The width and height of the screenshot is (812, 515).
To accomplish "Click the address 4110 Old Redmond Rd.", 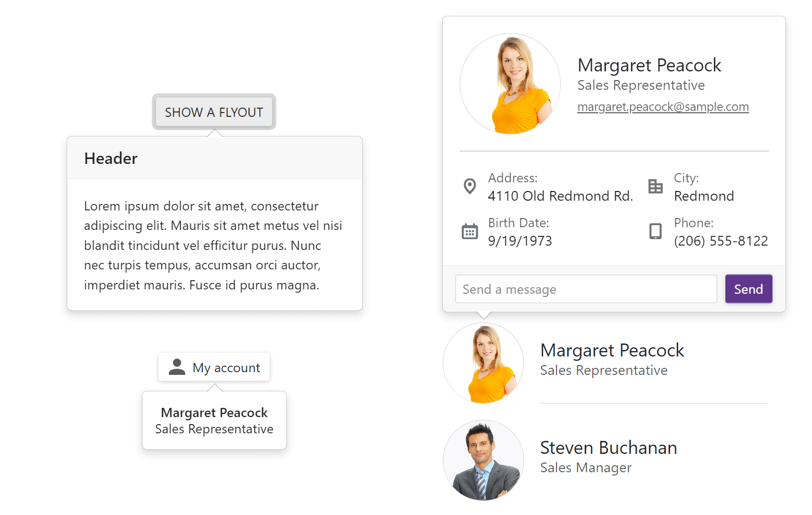I will click(x=560, y=196).
